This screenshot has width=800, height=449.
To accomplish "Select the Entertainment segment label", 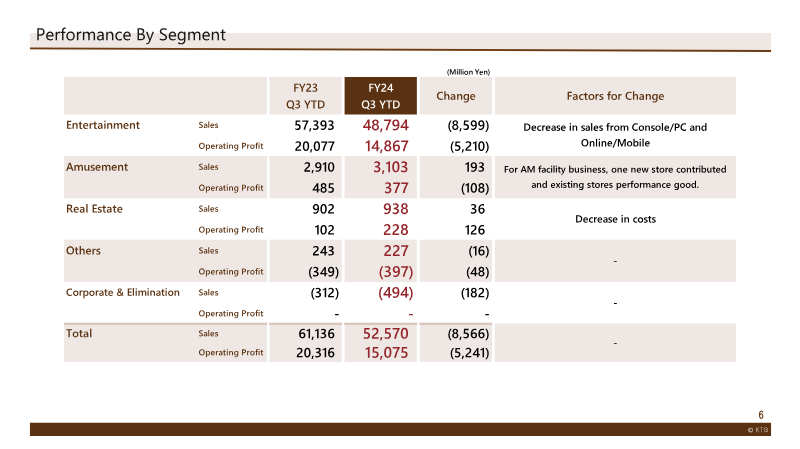I will pyautogui.click(x=103, y=125).
